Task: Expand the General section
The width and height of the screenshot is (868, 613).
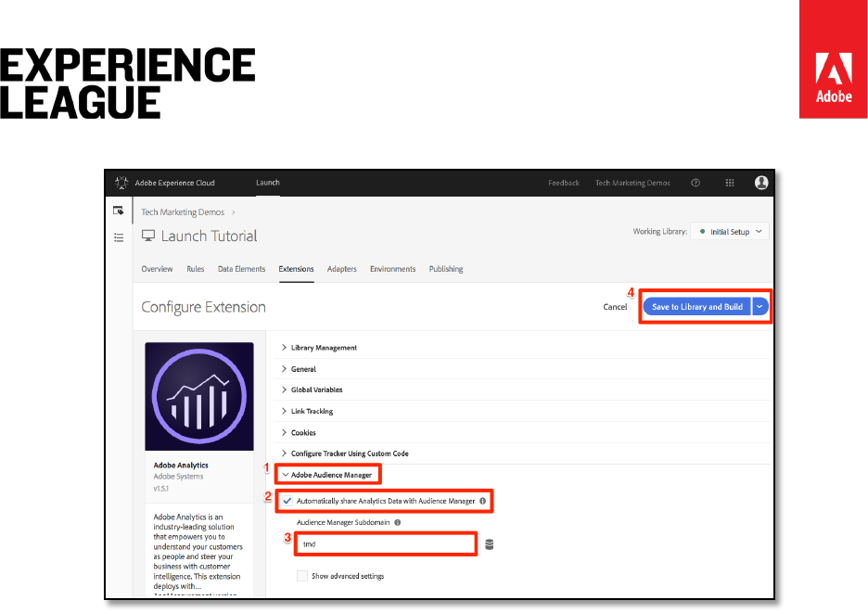Action: (299, 369)
